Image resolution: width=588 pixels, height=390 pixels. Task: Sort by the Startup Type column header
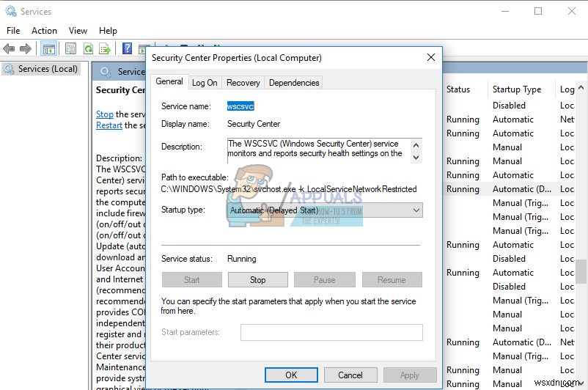(517, 89)
